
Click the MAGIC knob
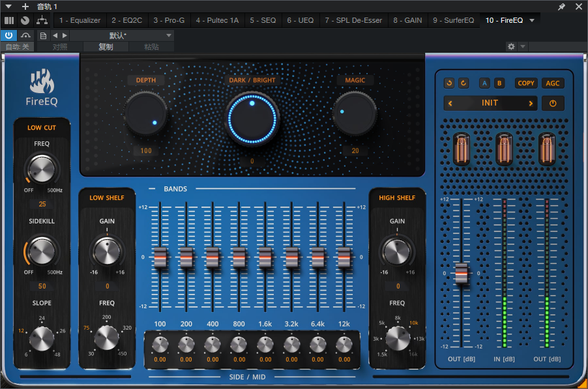[x=355, y=113]
